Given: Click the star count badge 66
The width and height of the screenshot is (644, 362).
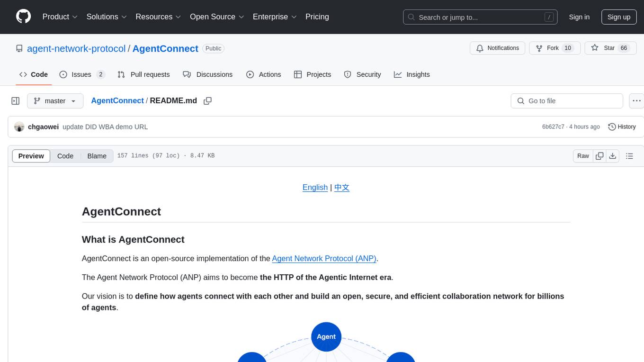Looking at the screenshot, I should [x=624, y=48].
